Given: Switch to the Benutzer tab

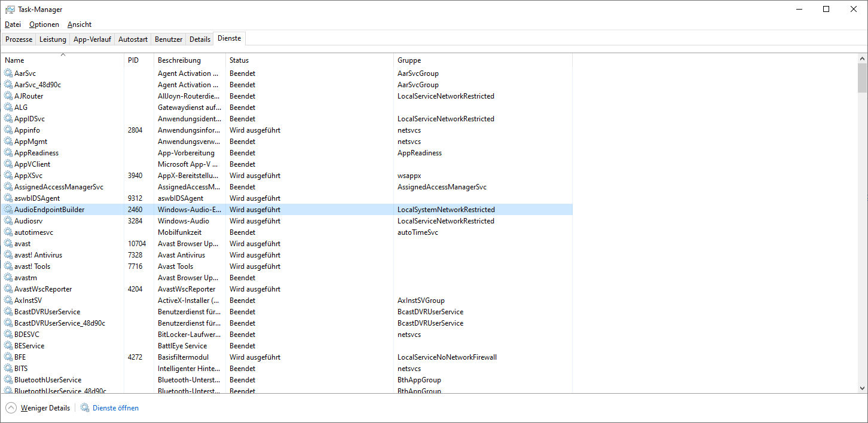Looking at the screenshot, I should (x=169, y=39).
